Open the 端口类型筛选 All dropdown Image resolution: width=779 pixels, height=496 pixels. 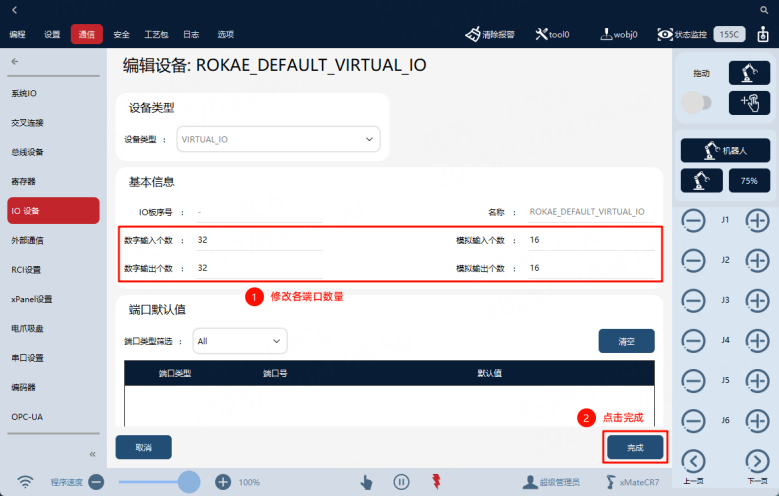240,341
